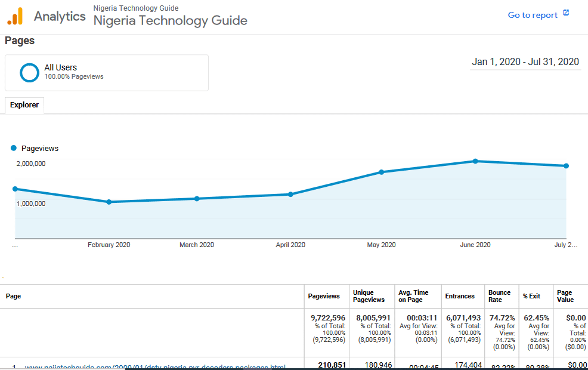Click the small Nigeria Technology Guide account label
The image size is (588, 370).
tap(136, 8)
